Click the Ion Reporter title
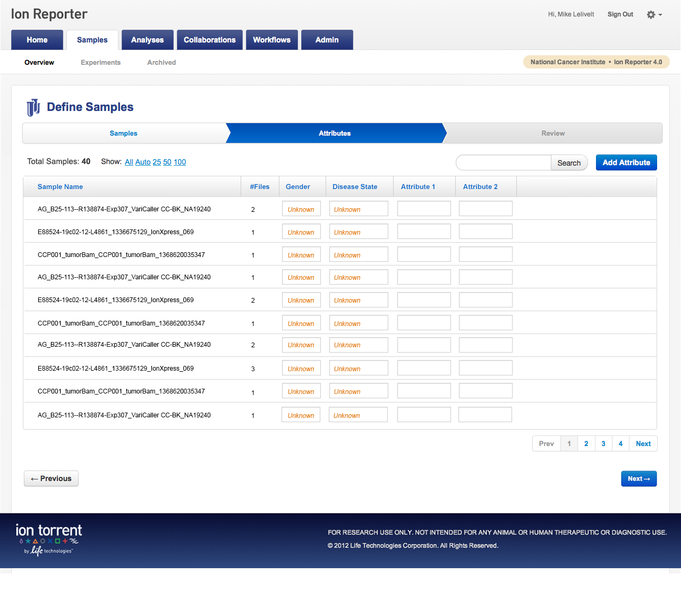The height and width of the screenshot is (616, 681). pyautogui.click(x=49, y=14)
